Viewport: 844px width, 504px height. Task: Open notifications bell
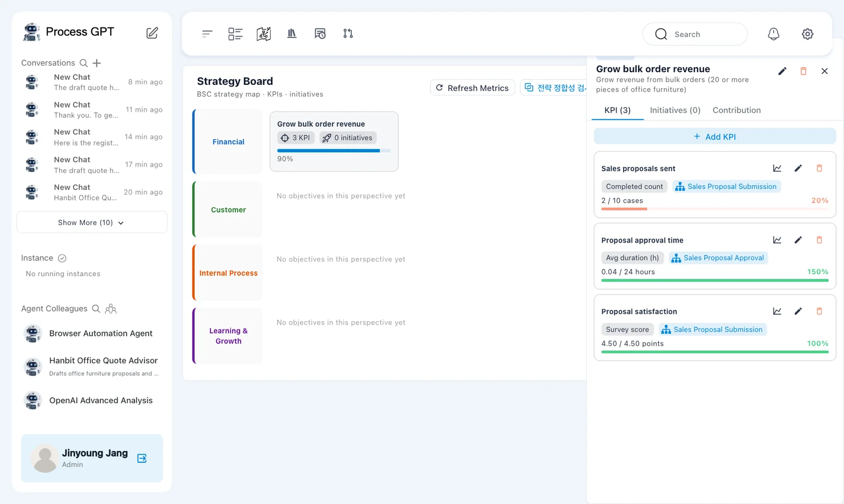[773, 34]
